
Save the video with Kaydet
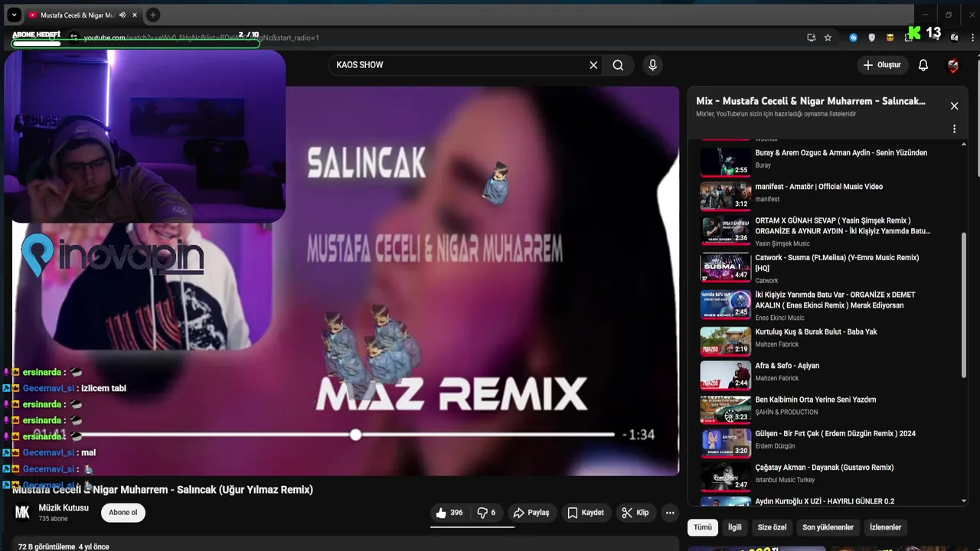coord(586,513)
